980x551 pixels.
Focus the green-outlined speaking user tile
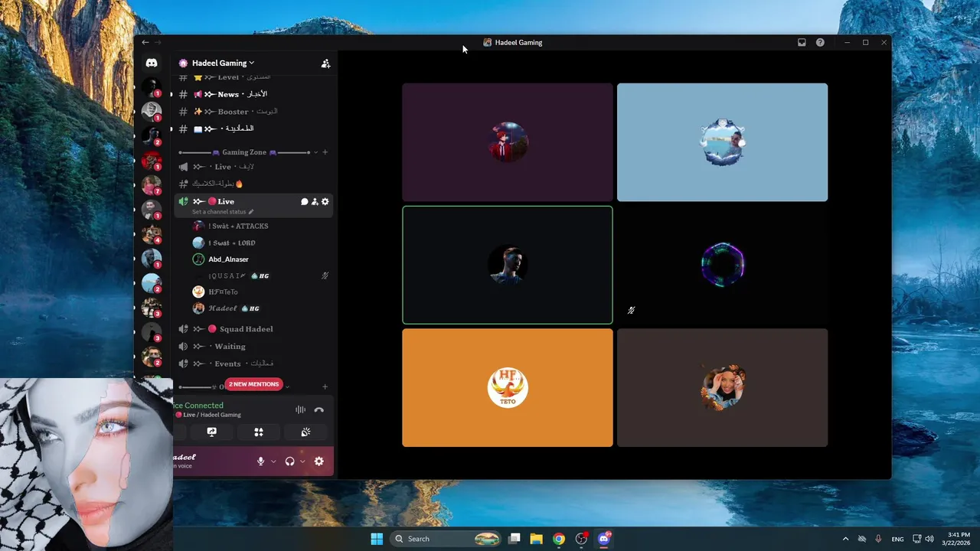click(x=508, y=265)
